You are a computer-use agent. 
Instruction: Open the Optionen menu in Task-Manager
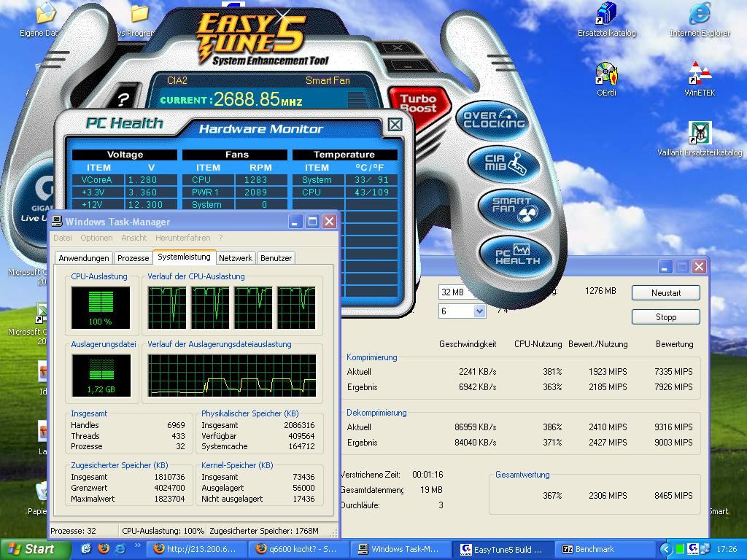pos(96,238)
